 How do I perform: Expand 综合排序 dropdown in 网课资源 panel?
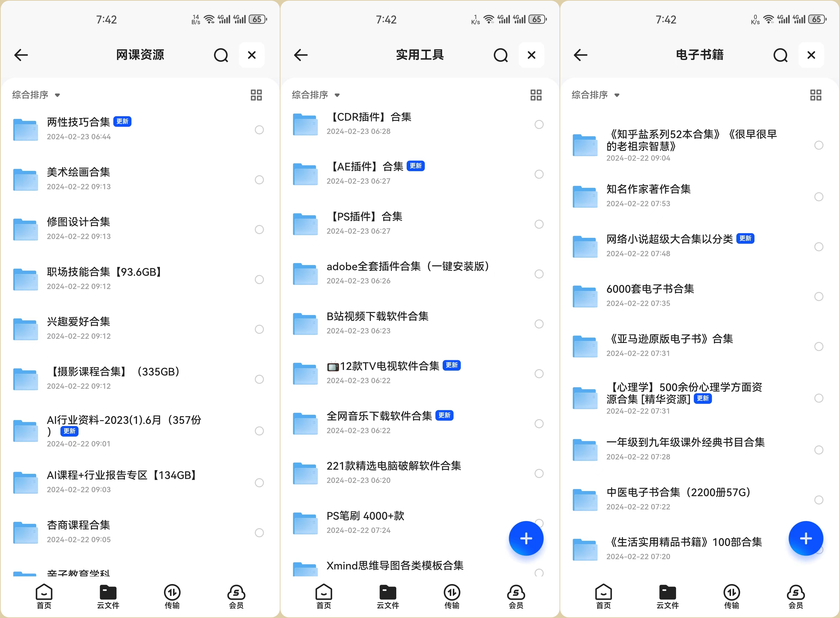click(36, 95)
